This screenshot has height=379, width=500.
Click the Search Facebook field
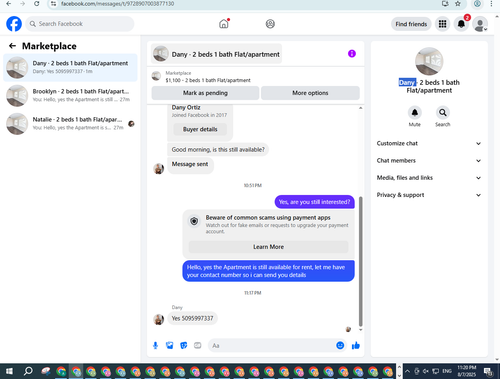click(80, 24)
